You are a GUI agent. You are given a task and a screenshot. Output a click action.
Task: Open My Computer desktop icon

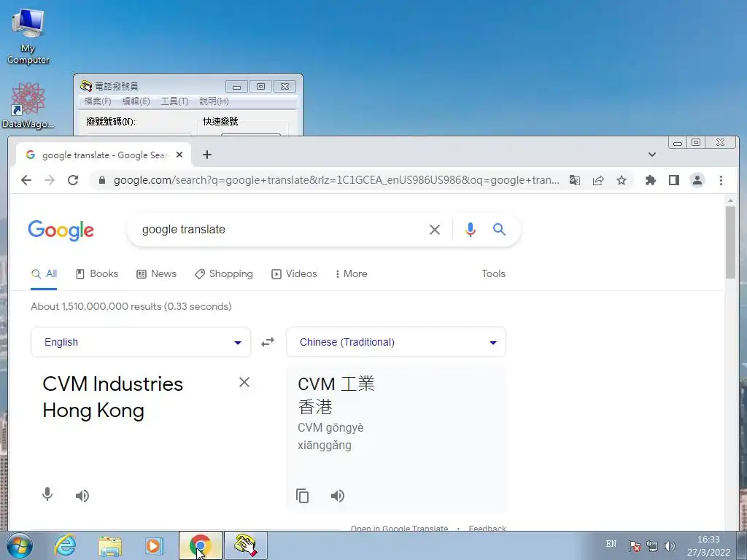click(28, 36)
